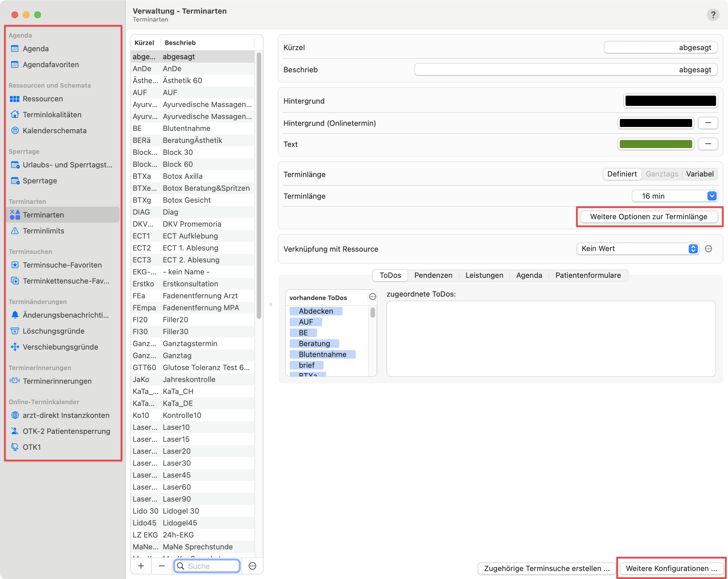Click the Kürzel input field
Image resolution: width=728 pixels, height=579 pixels.
coord(661,47)
